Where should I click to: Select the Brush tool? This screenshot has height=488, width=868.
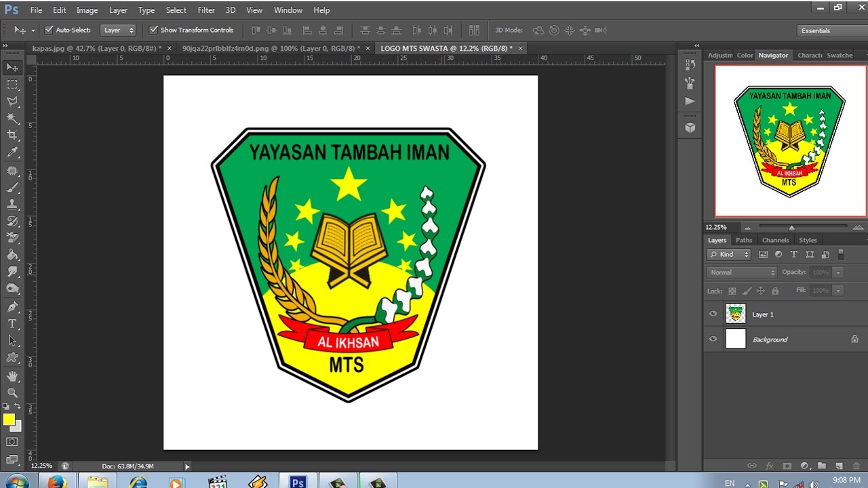(12, 188)
